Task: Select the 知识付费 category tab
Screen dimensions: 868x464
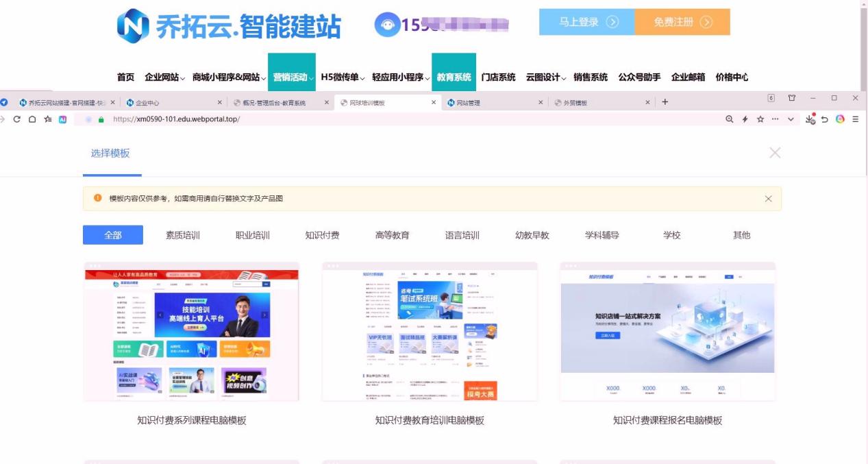Action: [322, 234]
